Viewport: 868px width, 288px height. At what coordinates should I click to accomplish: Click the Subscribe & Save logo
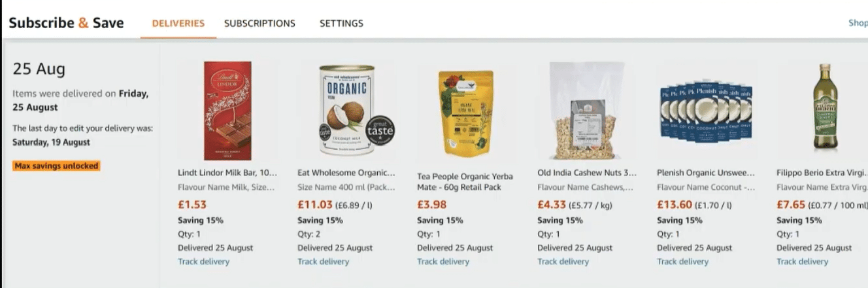point(66,23)
